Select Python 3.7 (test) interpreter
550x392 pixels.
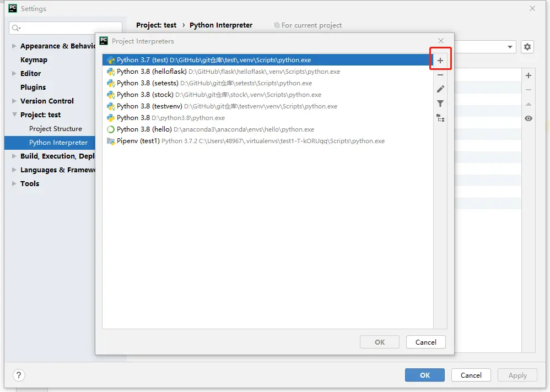(268, 60)
